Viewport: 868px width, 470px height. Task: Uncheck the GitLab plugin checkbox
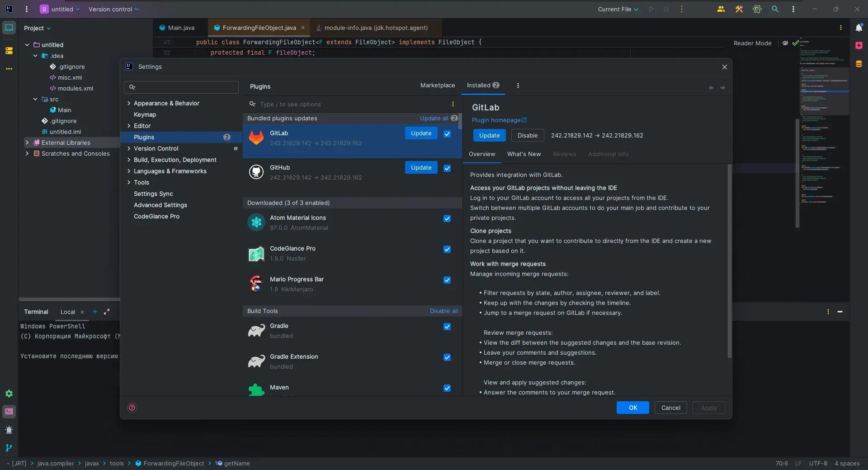point(447,134)
